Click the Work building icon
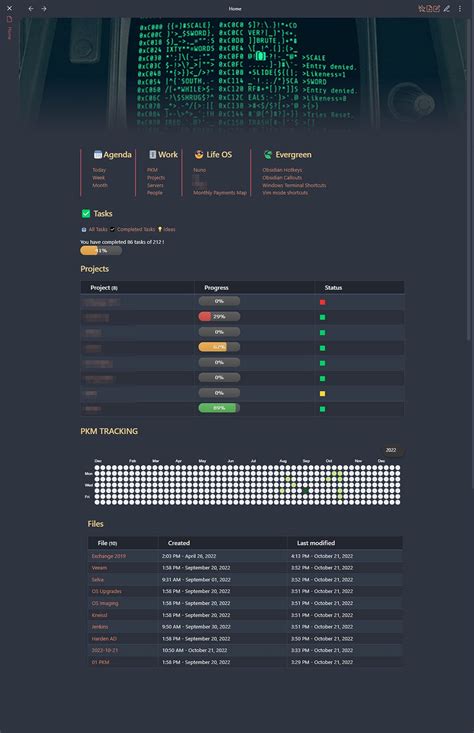Image resolution: width=474 pixels, height=733 pixels. click(152, 154)
